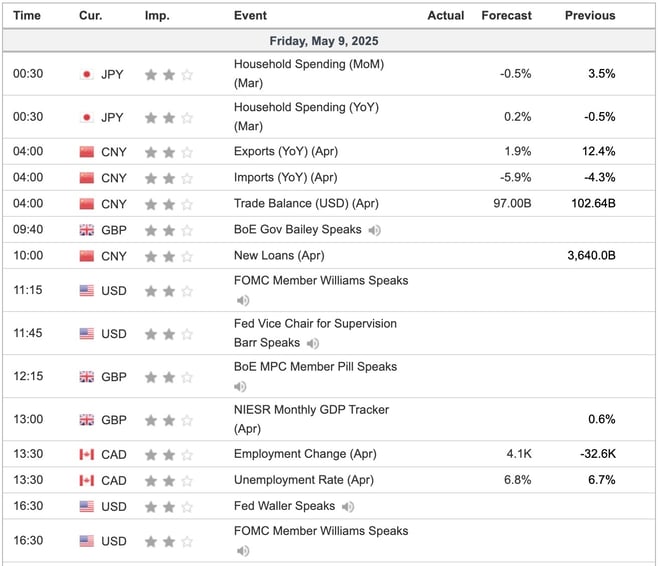The height and width of the screenshot is (566, 658).
Task: Click the Forecast column header
Action: tap(507, 16)
